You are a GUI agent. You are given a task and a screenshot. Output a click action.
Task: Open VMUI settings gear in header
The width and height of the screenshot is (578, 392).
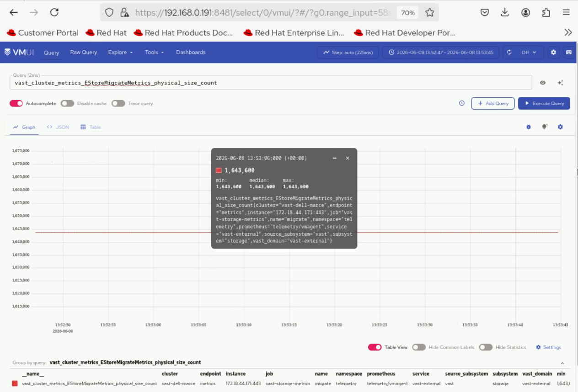[x=553, y=52]
